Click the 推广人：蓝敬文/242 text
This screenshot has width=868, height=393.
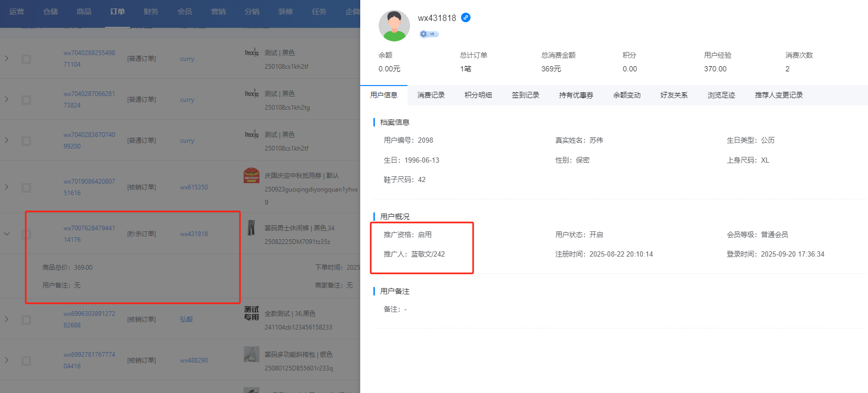point(414,254)
